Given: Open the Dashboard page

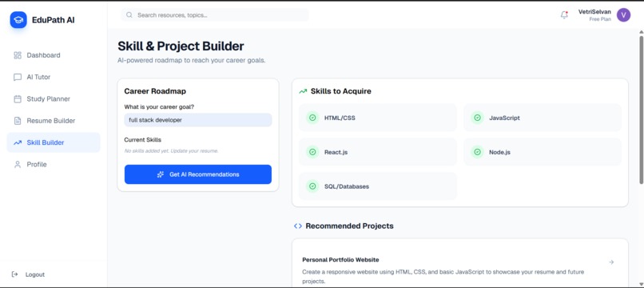Looking at the screenshot, I should 54,55.
